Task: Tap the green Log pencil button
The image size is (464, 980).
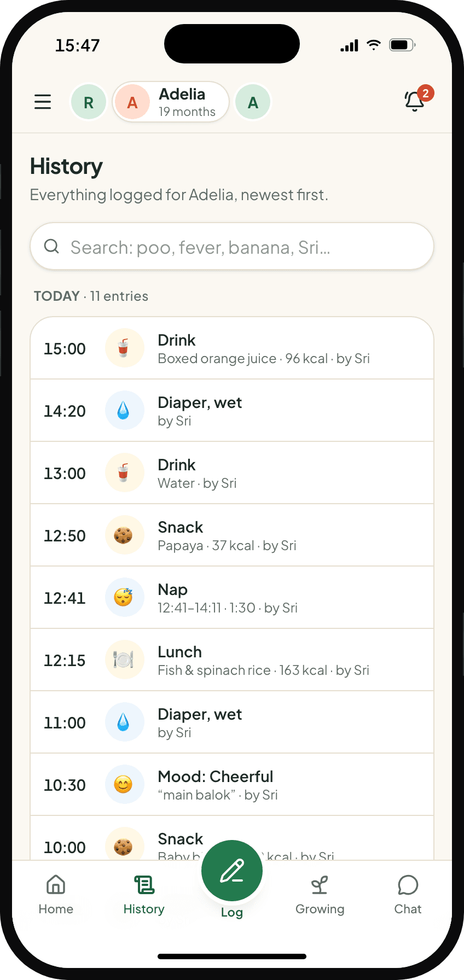Action: (x=232, y=871)
